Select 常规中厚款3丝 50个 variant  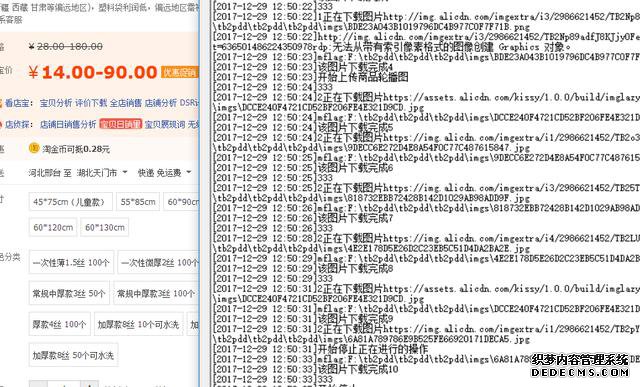(x=69, y=293)
